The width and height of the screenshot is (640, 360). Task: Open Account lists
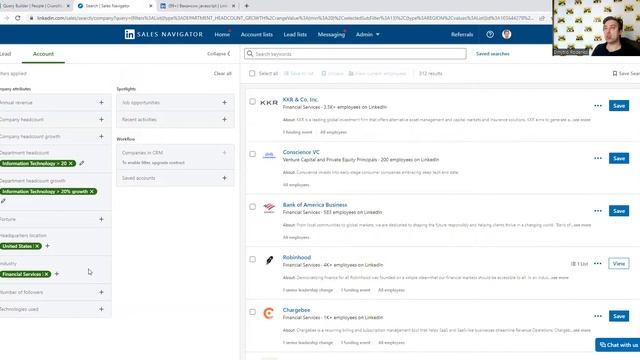257,34
